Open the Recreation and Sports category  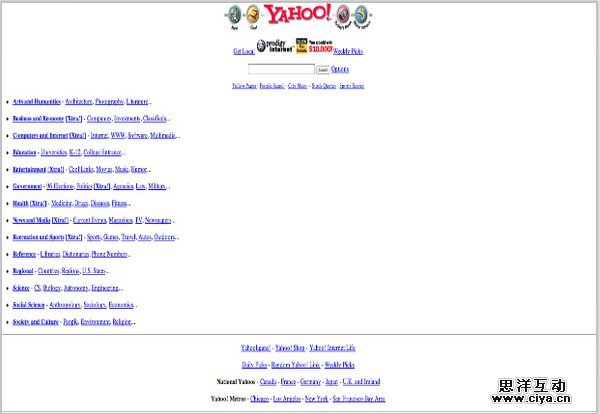(38, 237)
